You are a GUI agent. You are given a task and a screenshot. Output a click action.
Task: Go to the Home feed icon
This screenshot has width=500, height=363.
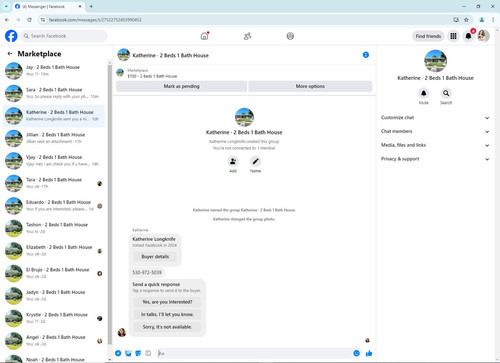coord(204,36)
